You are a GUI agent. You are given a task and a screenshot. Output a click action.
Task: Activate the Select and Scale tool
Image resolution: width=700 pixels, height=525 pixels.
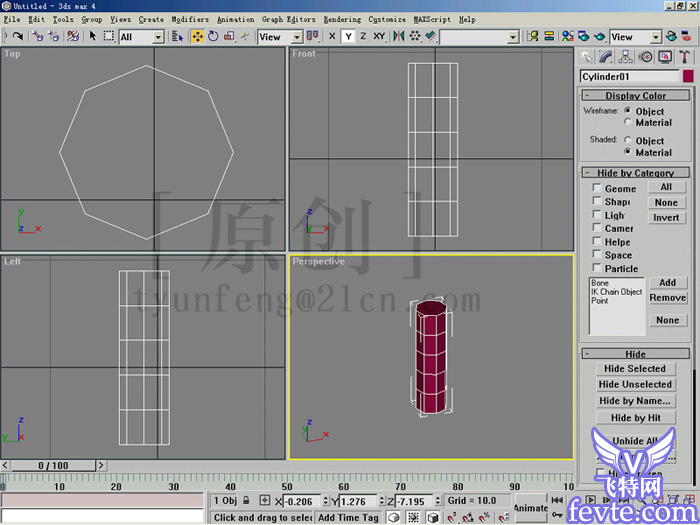pyautogui.click(x=229, y=36)
